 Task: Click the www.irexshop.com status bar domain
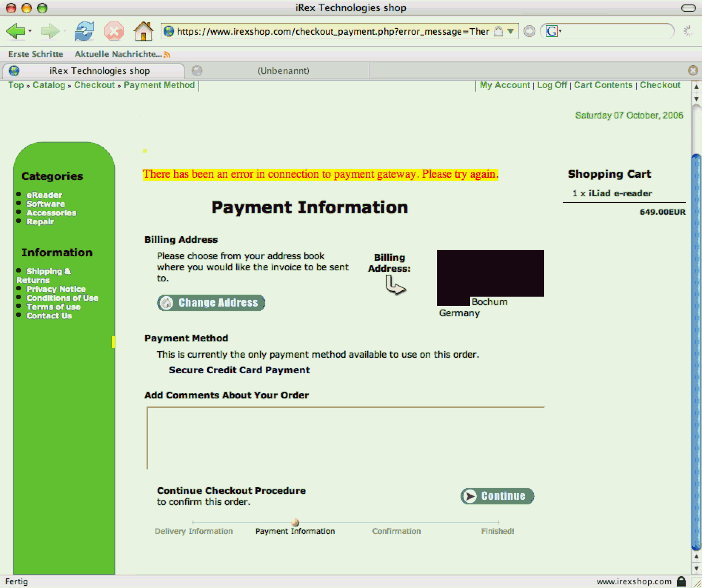point(634,581)
